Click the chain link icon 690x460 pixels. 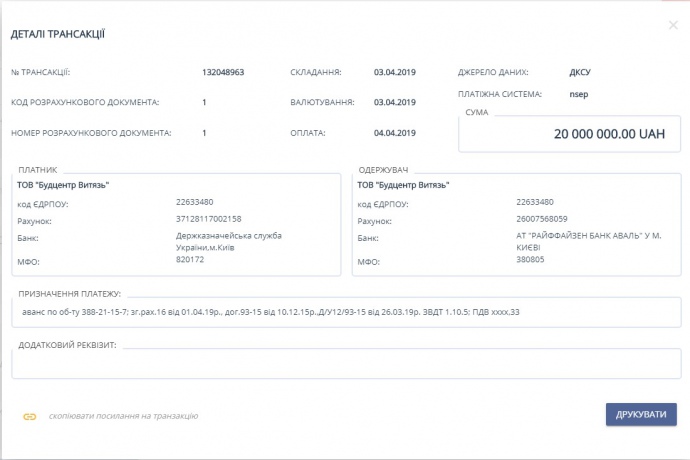pos(30,415)
